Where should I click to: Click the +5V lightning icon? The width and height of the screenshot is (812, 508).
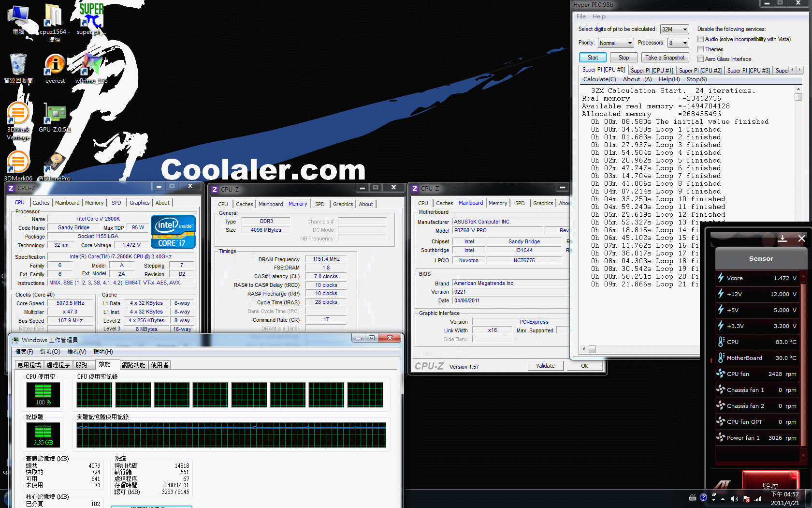point(721,310)
